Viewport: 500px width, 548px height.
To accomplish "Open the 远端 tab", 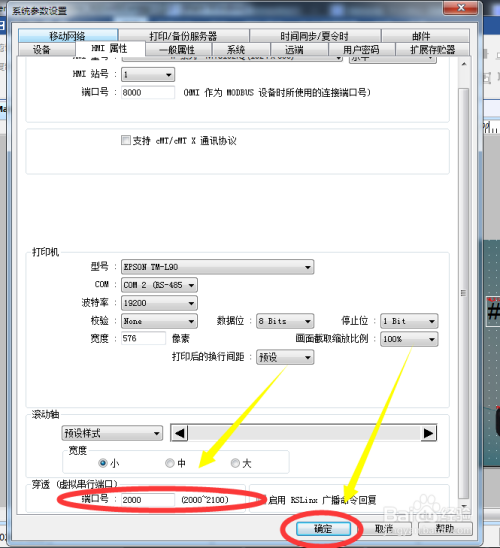I will tap(299, 49).
